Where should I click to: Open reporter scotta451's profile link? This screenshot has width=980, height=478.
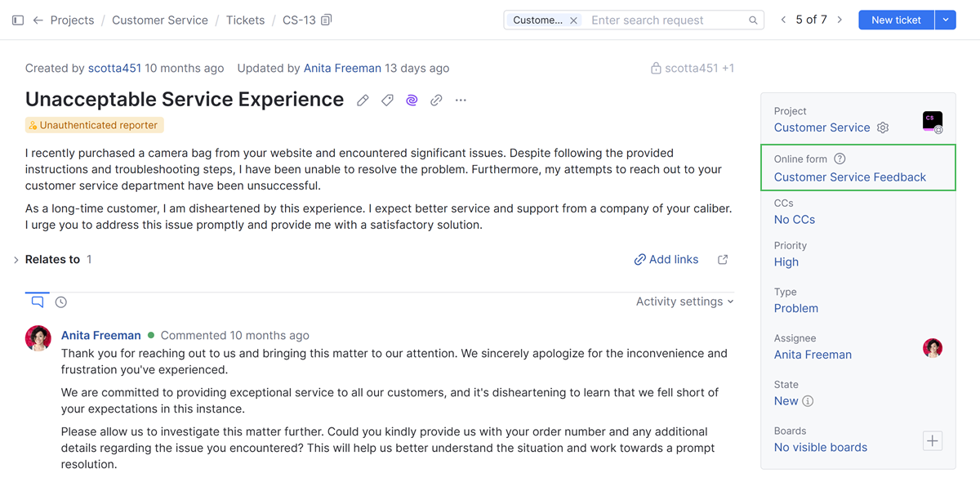(x=114, y=68)
